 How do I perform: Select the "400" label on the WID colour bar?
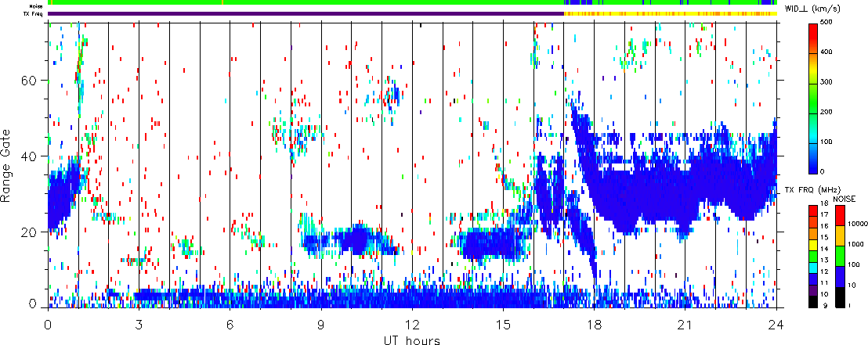point(826,52)
